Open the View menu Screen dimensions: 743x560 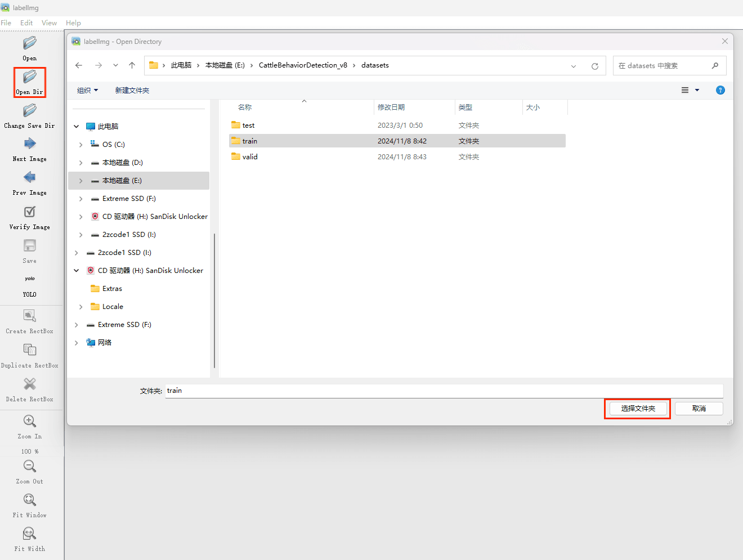coord(49,23)
